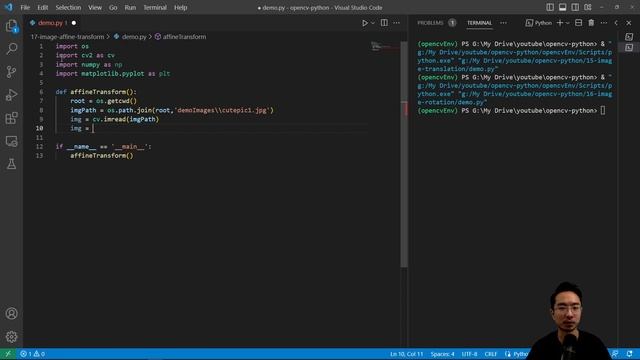Viewport: 640px width, 360px height.
Task: Open the Testing flask view
Action: pos(11,164)
